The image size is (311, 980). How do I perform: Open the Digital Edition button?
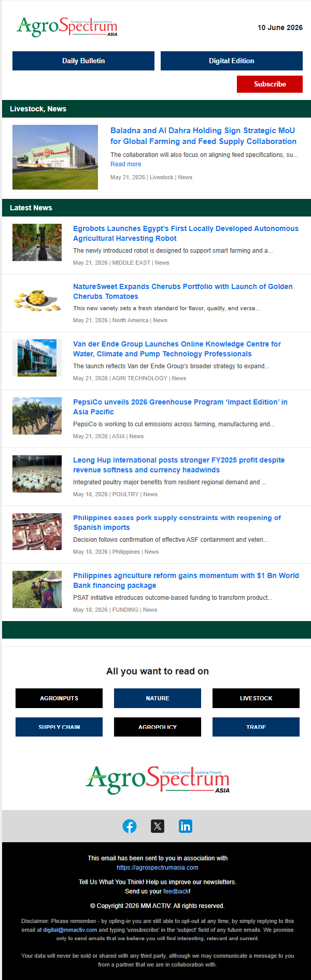coord(232,61)
